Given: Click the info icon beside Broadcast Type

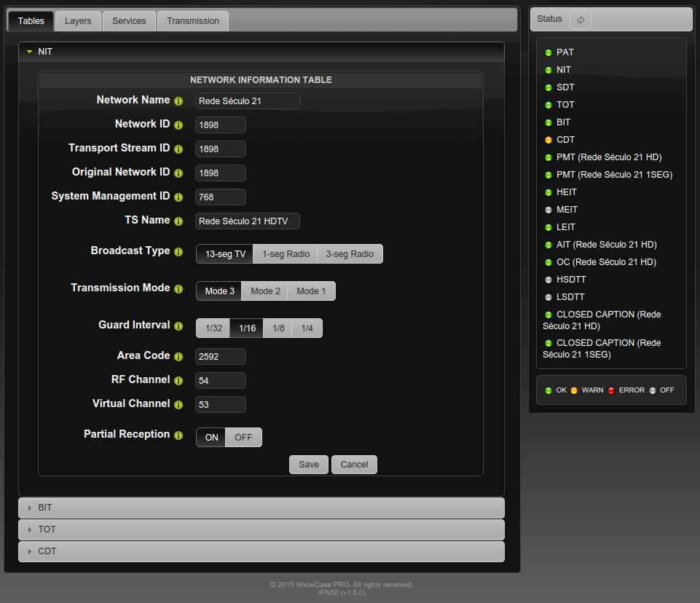Looking at the screenshot, I should (178, 252).
